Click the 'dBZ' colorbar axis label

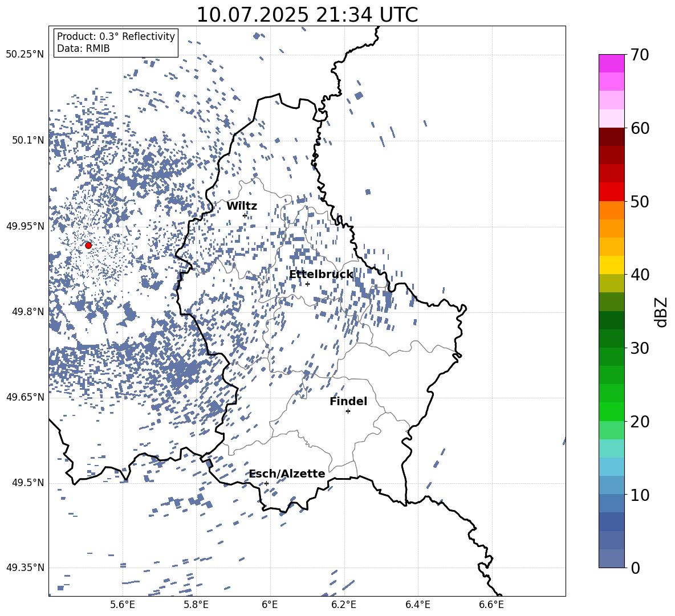(661, 312)
